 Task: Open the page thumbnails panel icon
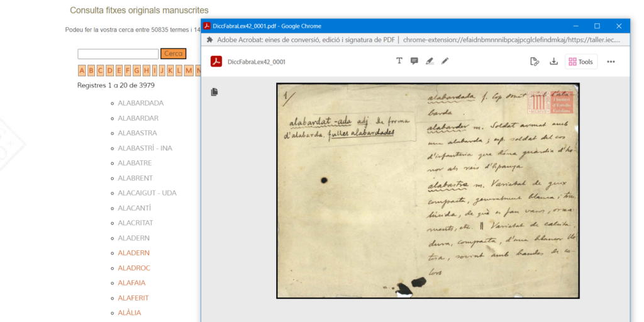click(x=214, y=92)
